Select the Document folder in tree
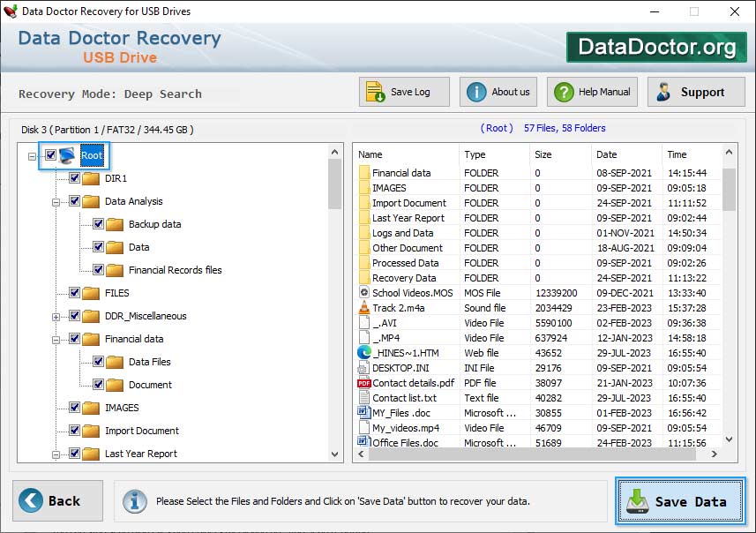The width and height of the screenshot is (756, 533). 150,385
